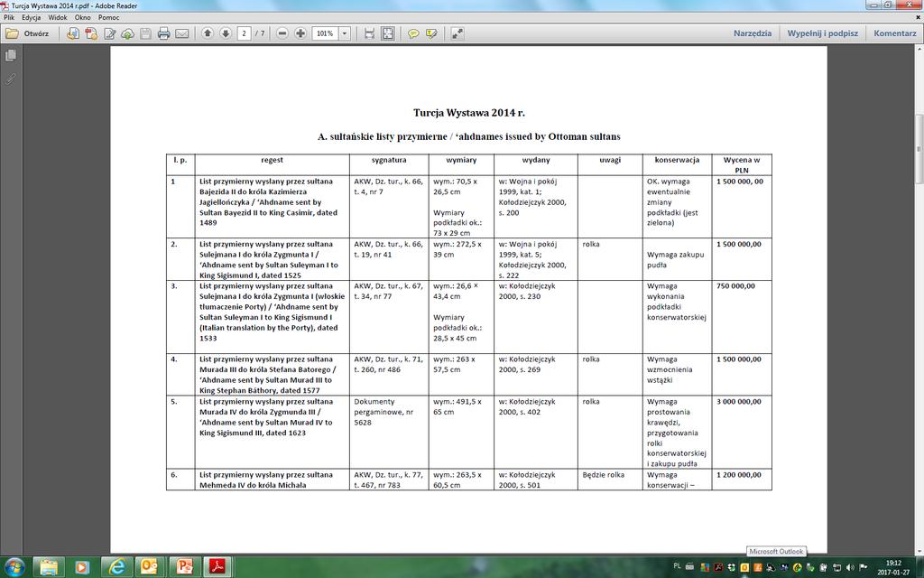924x578 pixels.
Task: Click Adobe Reader taskbar icon
Action: [x=218, y=567]
